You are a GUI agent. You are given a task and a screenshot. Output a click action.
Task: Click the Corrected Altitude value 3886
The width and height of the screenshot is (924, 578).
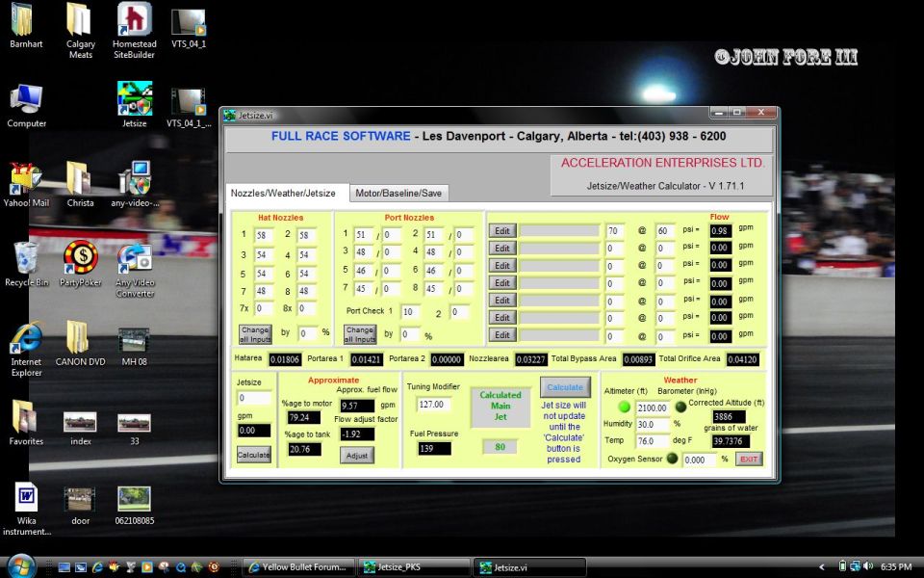pyautogui.click(x=729, y=417)
